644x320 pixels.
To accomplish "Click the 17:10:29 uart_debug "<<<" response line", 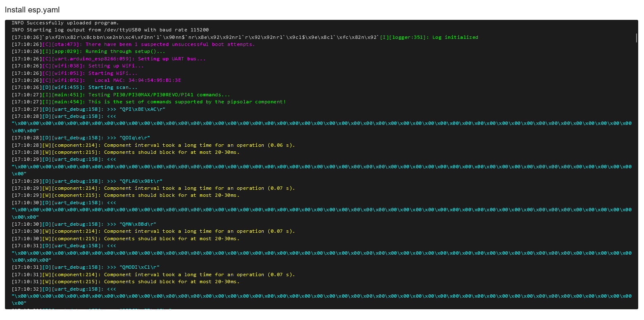I will (64, 159).
